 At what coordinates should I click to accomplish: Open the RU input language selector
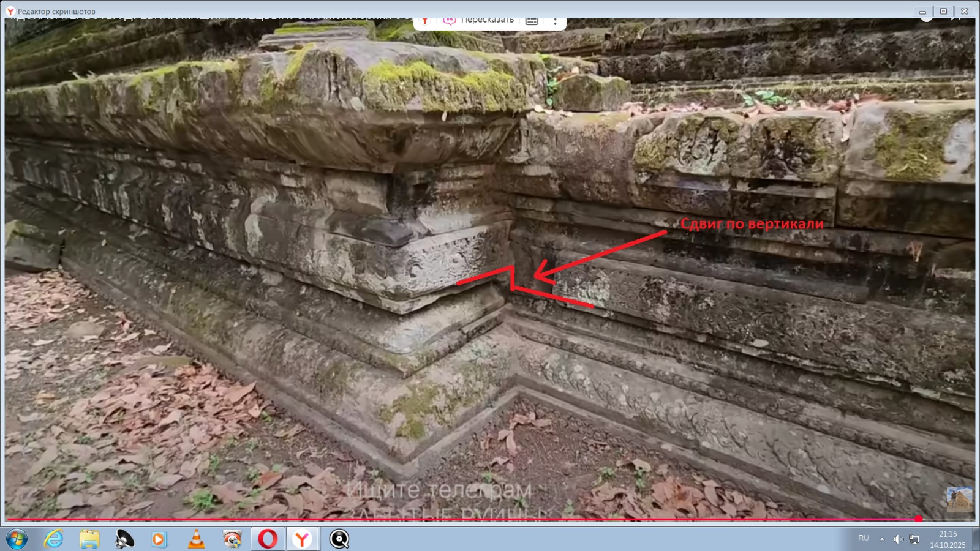click(864, 538)
